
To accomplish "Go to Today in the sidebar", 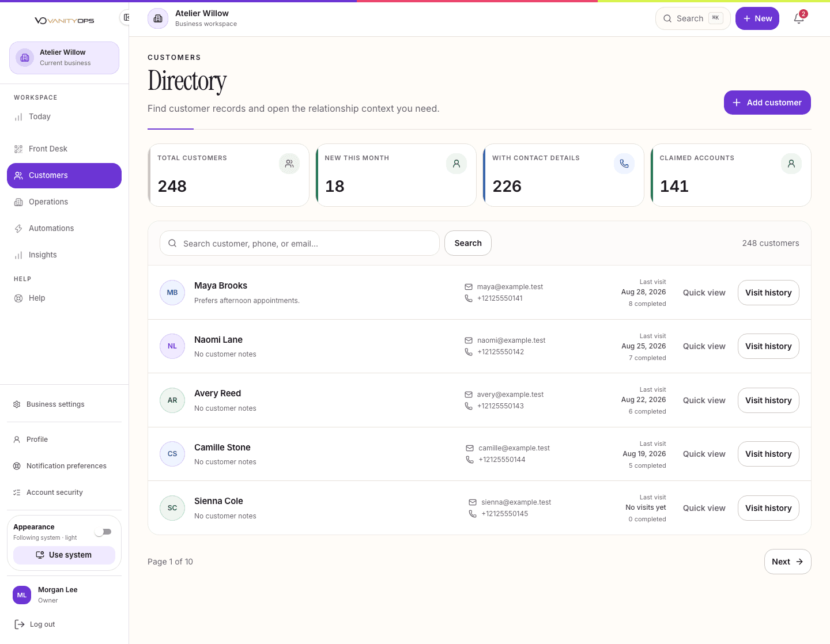I will (x=64, y=116).
